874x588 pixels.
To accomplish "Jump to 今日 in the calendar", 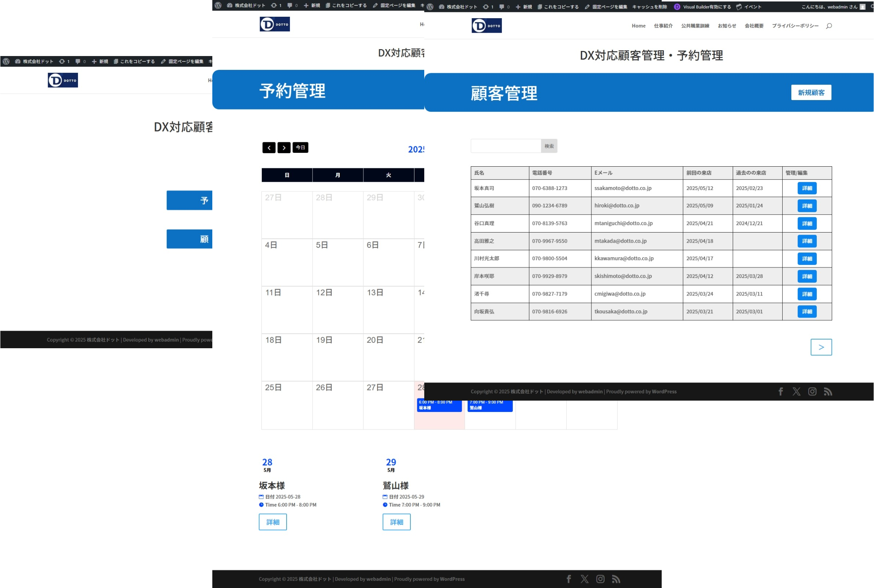I will tap(300, 147).
